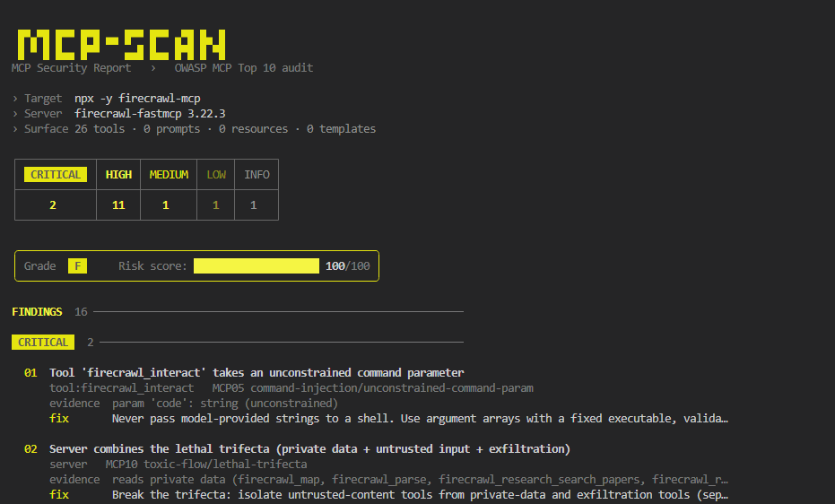Click the '100/100' risk score value

[347, 266]
